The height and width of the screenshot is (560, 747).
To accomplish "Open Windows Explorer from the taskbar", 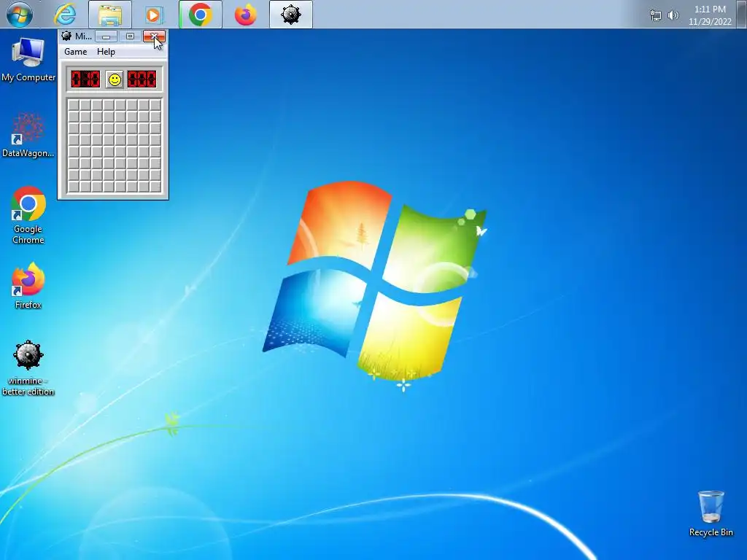I will click(110, 15).
